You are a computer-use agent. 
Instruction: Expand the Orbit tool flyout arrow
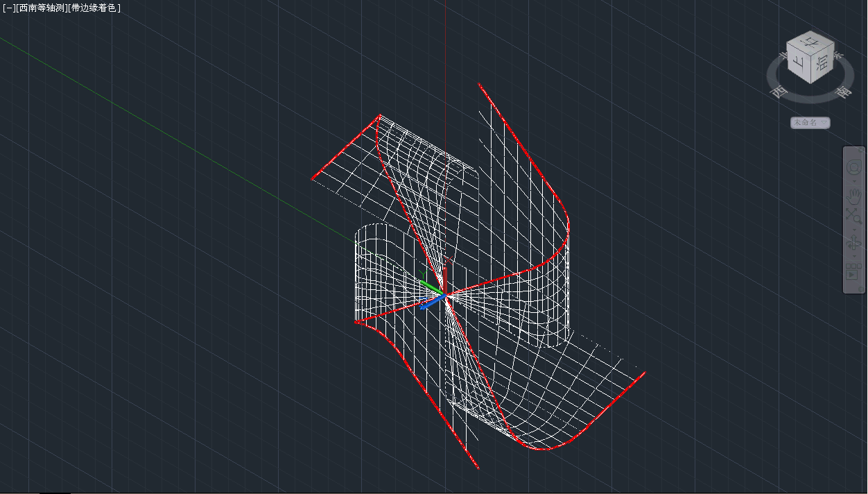pos(853,257)
